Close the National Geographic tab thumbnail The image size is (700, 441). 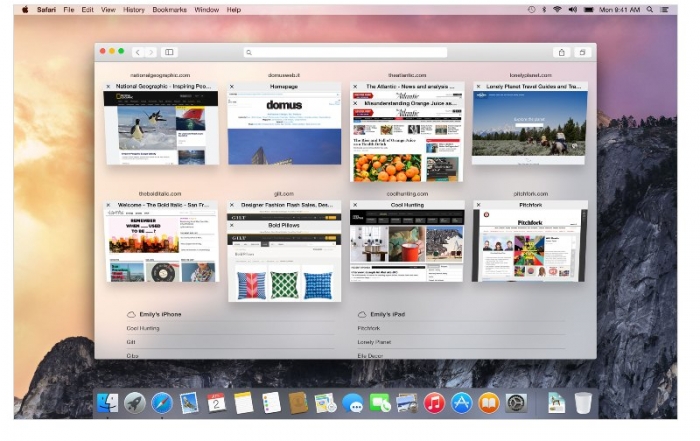click(x=108, y=86)
